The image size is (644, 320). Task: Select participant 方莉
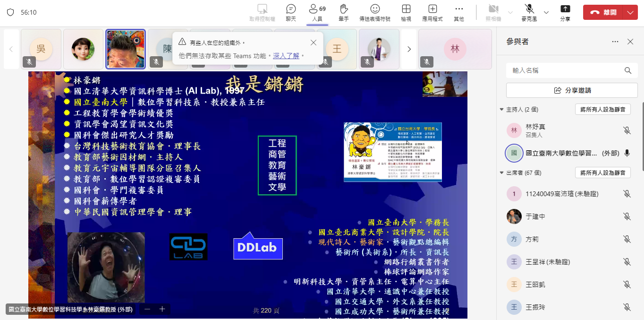coord(570,239)
